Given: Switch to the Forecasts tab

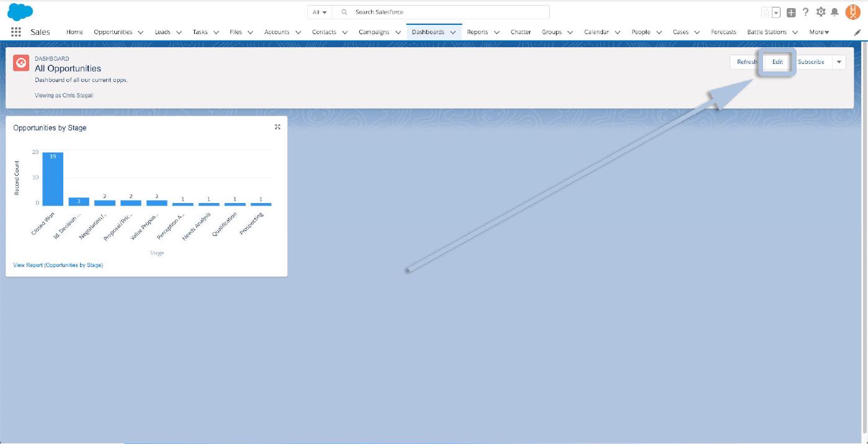Looking at the screenshot, I should [x=723, y=32].
